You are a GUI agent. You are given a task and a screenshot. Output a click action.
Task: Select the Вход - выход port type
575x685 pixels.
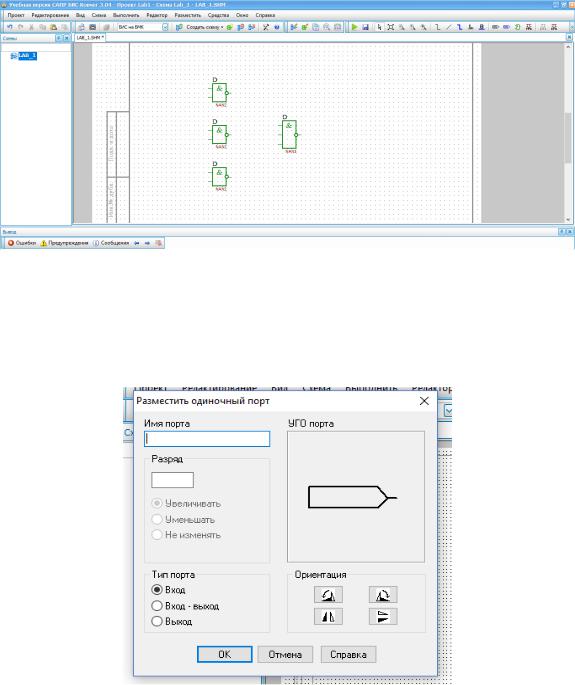(x=157, y=606)
